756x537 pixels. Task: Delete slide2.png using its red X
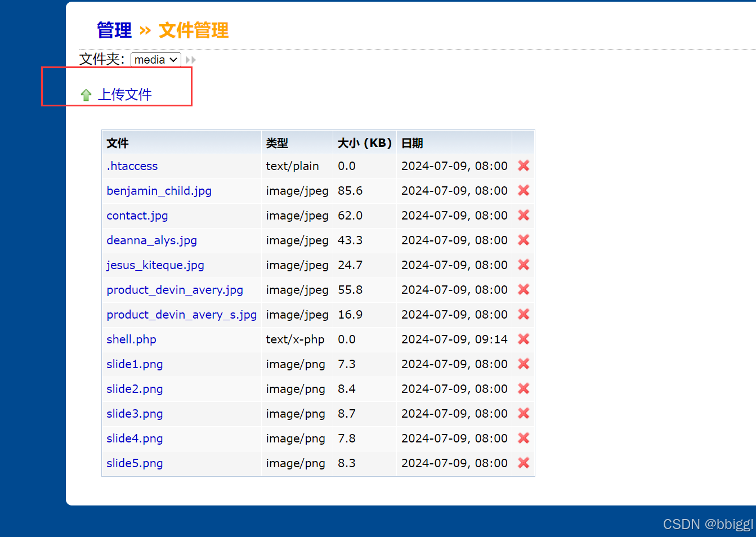pyautogui.click(x=524, y=388)
